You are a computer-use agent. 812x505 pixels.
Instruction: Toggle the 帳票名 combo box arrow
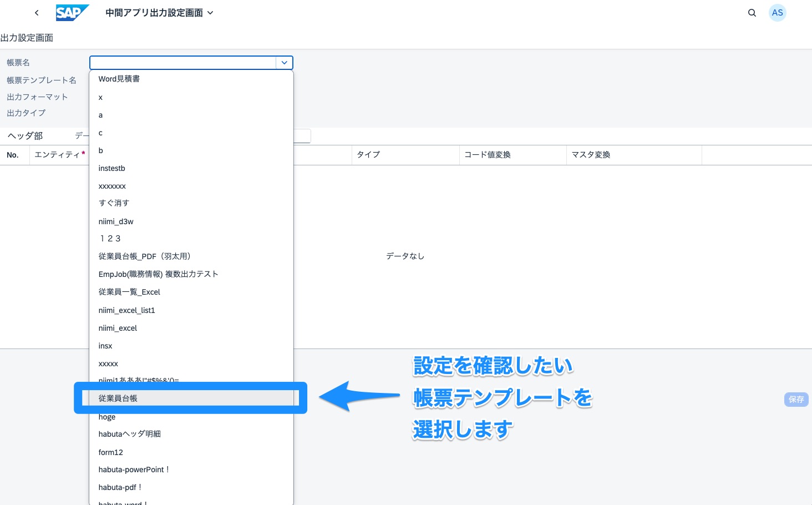point(285,63)
